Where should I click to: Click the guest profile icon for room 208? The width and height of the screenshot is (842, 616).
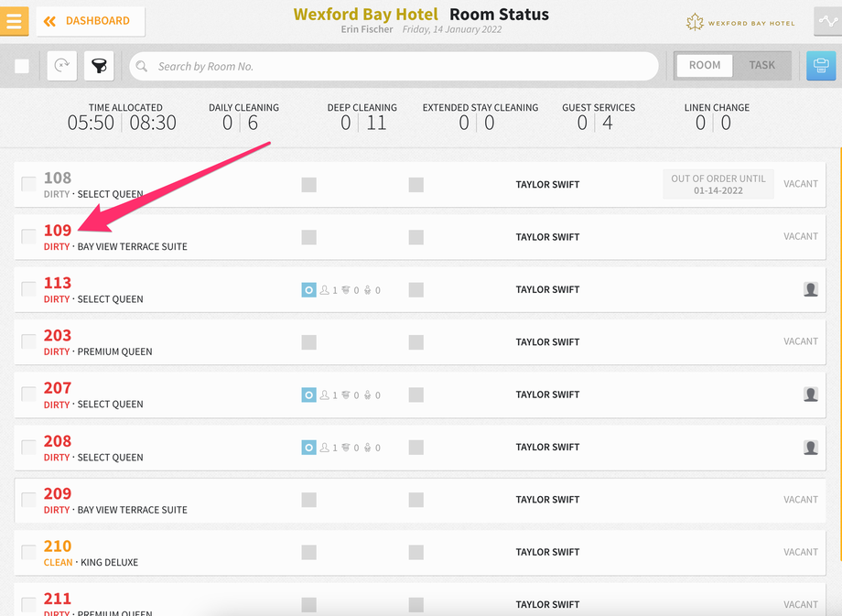(811, 447)
